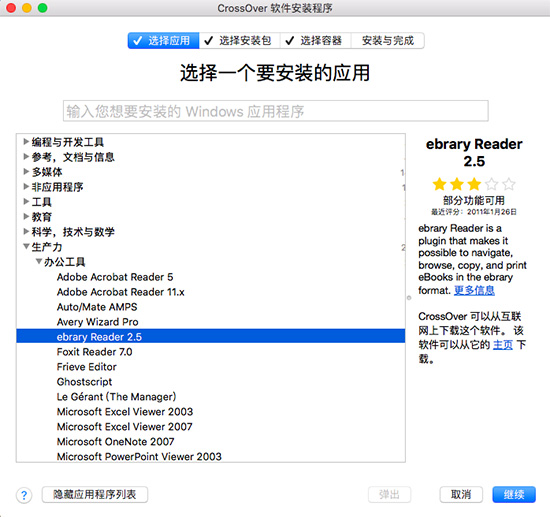
Task: Click the 取消 button
Action: point(461,495)
